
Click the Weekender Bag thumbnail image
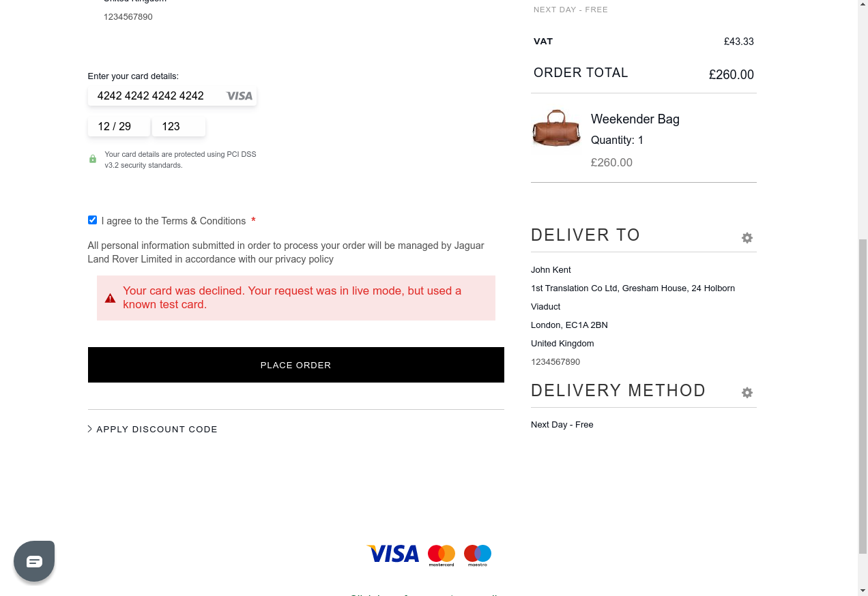[x=556, y=128]
